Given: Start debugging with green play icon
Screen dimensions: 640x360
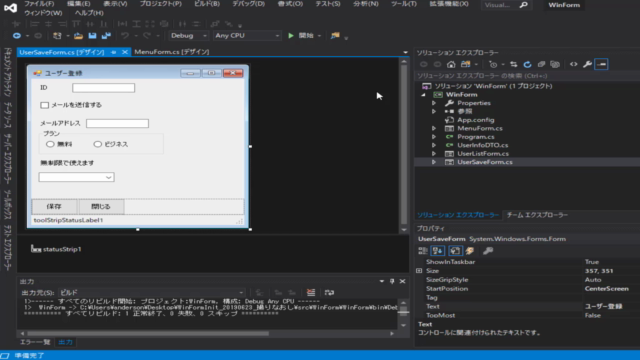Looking at the screenshot, I should [x=291, y=36].
